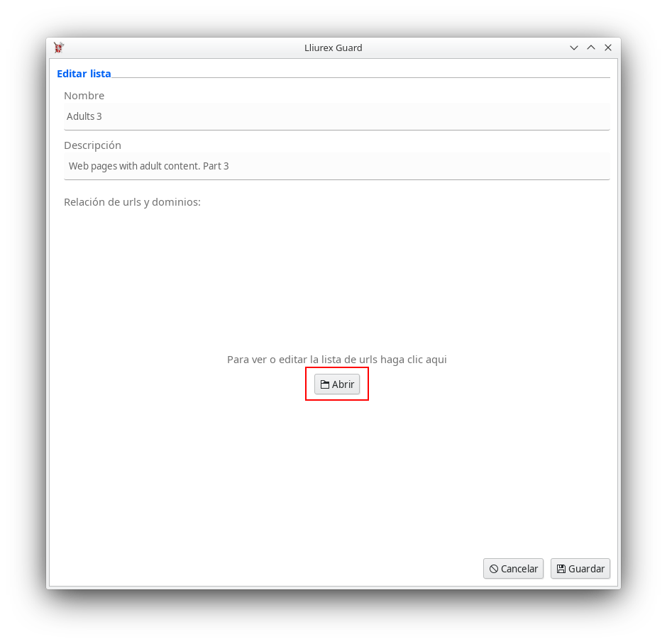Click the Relación de urls y dominios label
Image resolution: width=667 pixels, height=644 pixels.
click(x=132, y=202)
